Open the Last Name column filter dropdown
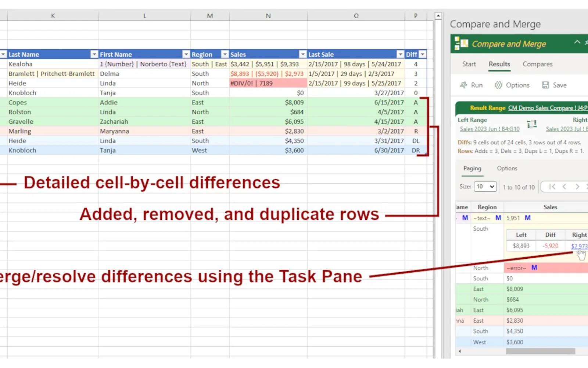 [94, 54]
